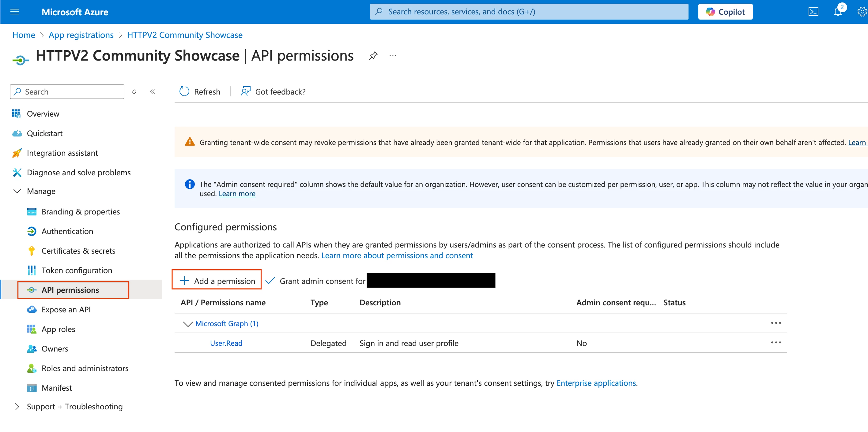Viewport: 868px width, 432px height.
Task: Open Branding & properties
Action: 81,211
